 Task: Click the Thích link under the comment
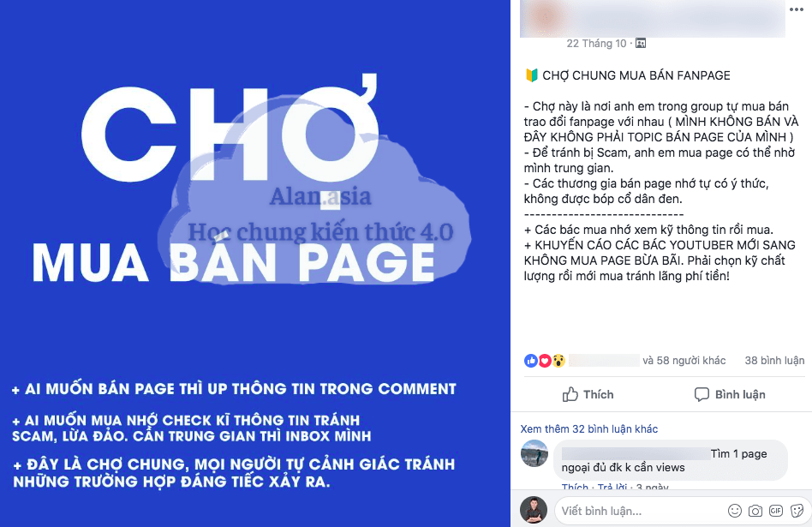pyautogui.click(x=575, y=487)
